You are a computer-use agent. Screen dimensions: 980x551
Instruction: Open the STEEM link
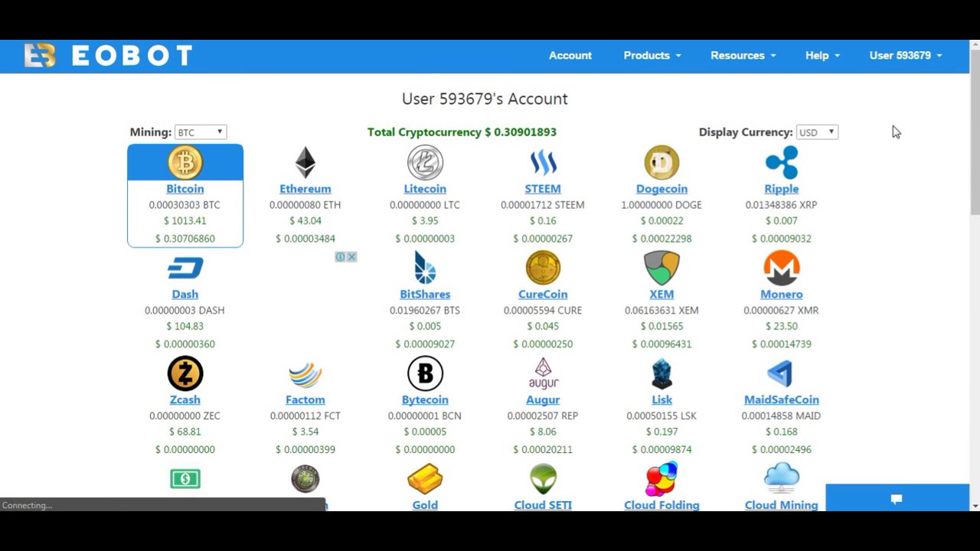(x=543, y=188)
